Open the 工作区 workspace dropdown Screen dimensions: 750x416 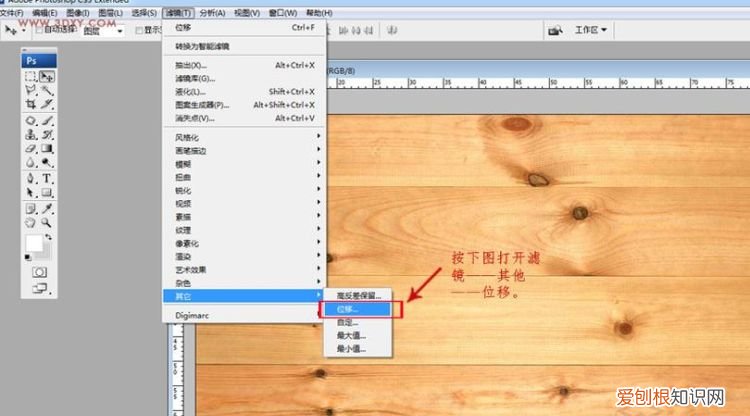[590, 30]
